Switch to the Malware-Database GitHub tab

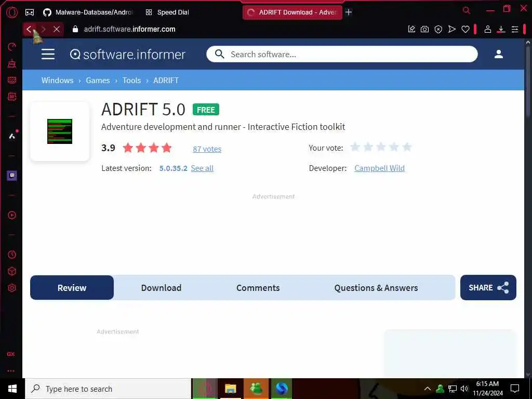coord(88,12)
